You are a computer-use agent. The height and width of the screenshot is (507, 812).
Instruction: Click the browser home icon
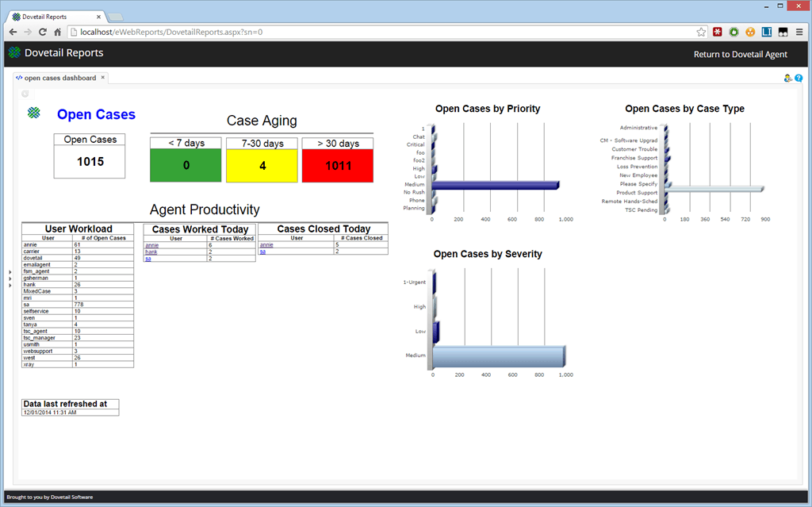tap(56, 32)
